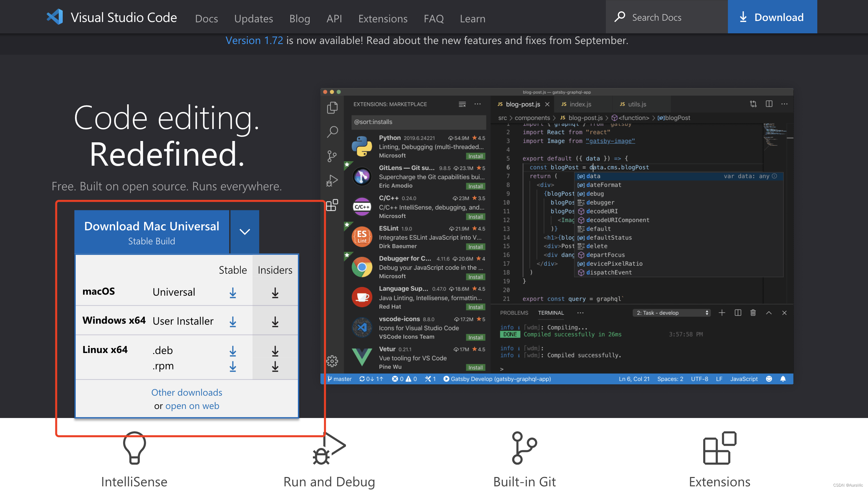
Task: Click the feedback smiley in status bar
Action: (x=769, y=379)
